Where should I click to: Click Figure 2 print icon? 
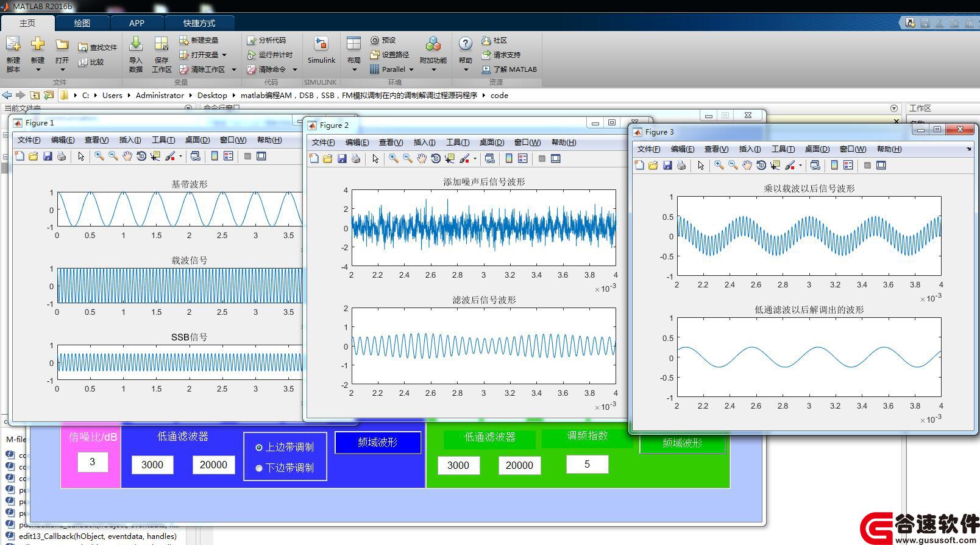point(356,158)
